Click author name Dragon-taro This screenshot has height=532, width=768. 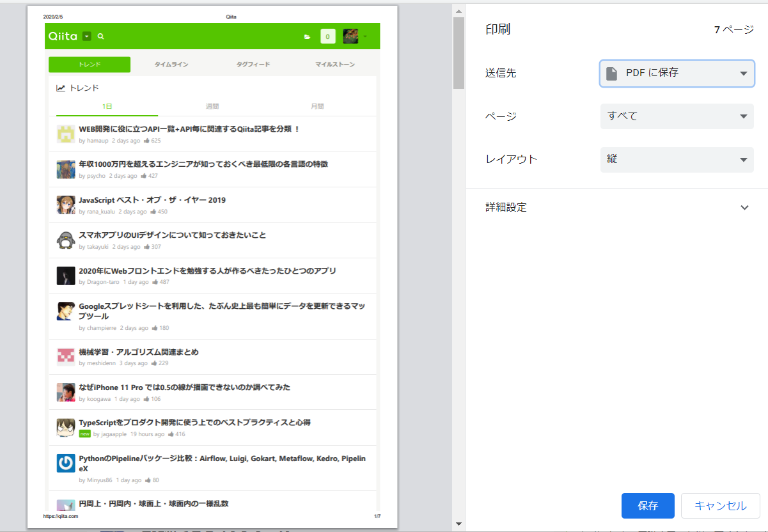[x=103, y=282]
